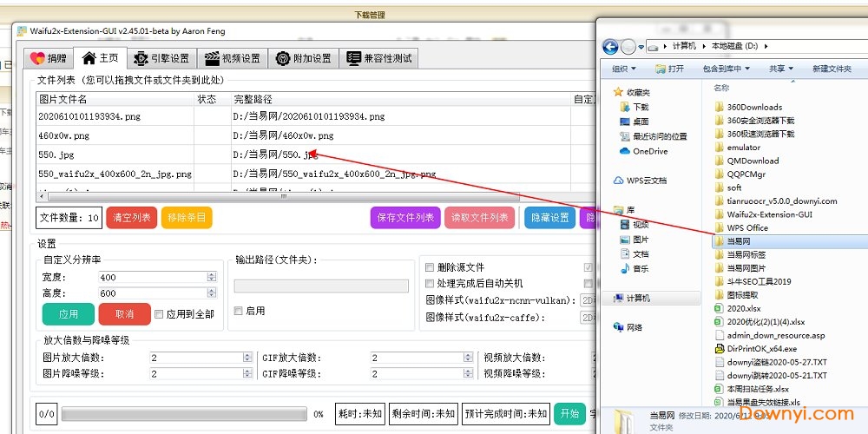868x434 pixels.
Task: Enable the 删除源文件 checkbox
Action: 430,267
